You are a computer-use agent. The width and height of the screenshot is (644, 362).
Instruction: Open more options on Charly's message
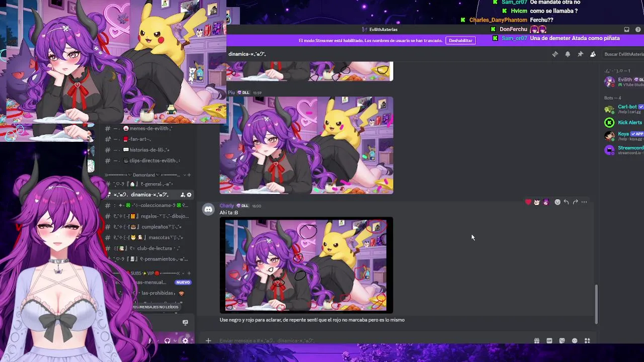coord(584,202)
